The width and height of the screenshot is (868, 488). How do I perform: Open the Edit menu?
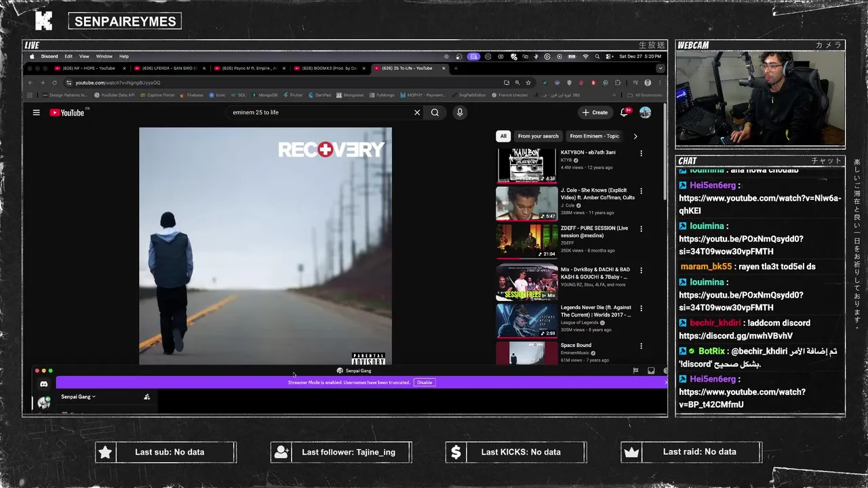[68, 56]
